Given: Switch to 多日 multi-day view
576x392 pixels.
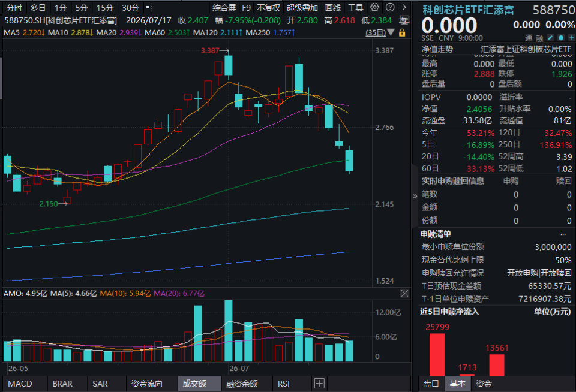Looking at the screenshot, I should click(38, 8).
